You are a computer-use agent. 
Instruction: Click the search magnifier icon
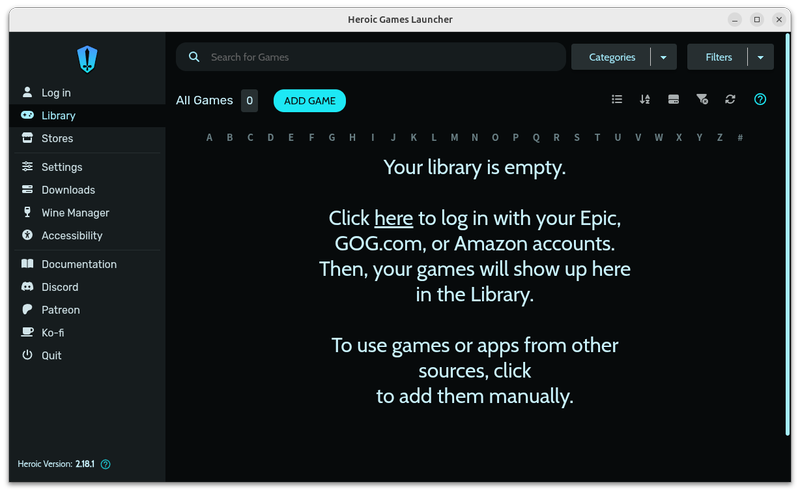(194, 57)
